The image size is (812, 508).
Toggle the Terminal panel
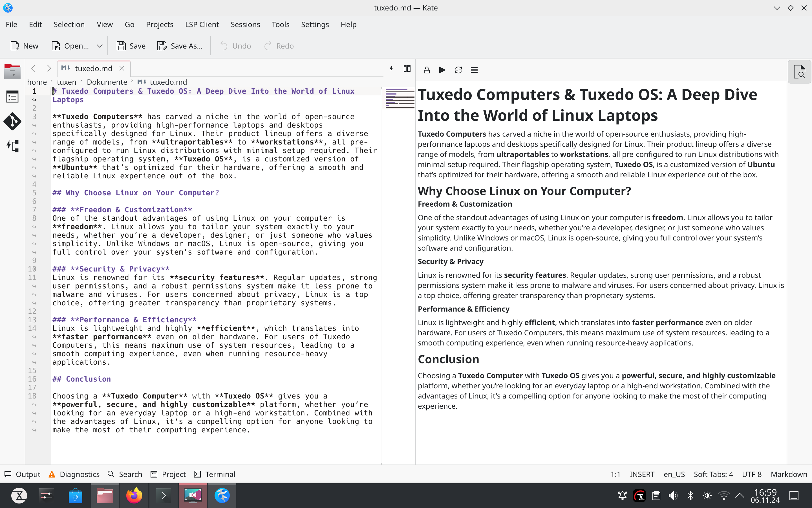click(x=215, y=474)
